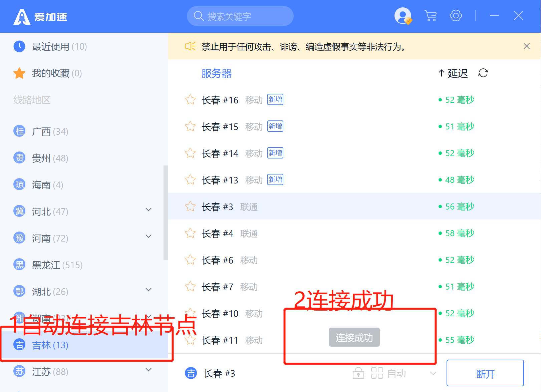Image resolution: width=541 pixels, height=392 pixels.
Task: Minimize the 爱加速 window
Action: [x=494, y=16]
